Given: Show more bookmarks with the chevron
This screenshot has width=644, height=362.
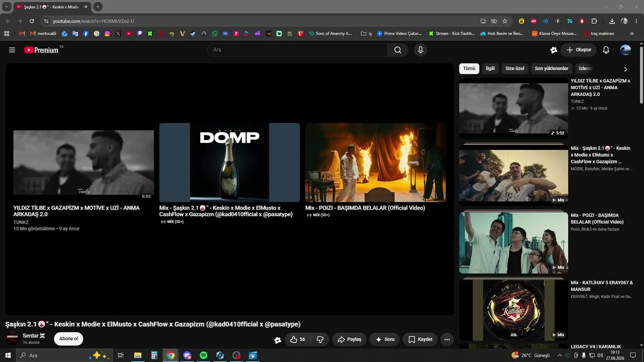Looking at the screenshot, I should pyautogui.click(x=632, y=34).
